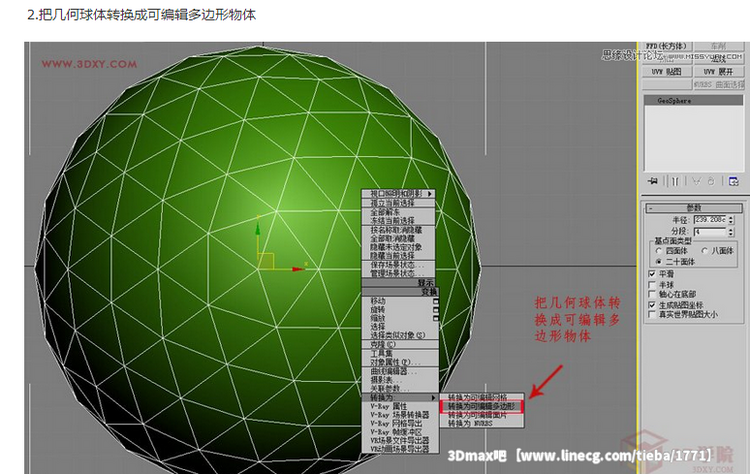Pin the modifier stack with the pin icon
This screenshot has height=474, width=750.
point(653,181)
